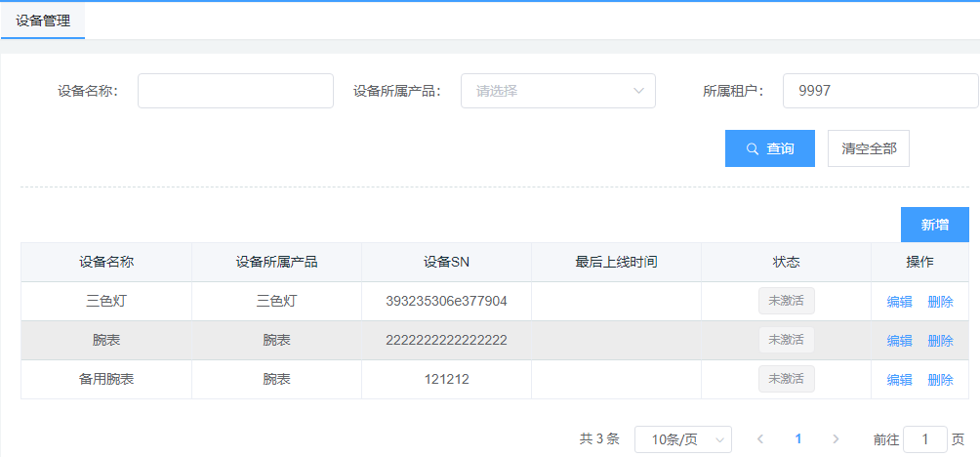Open the 设备所属产品 dropdown

tap(557, 91)
